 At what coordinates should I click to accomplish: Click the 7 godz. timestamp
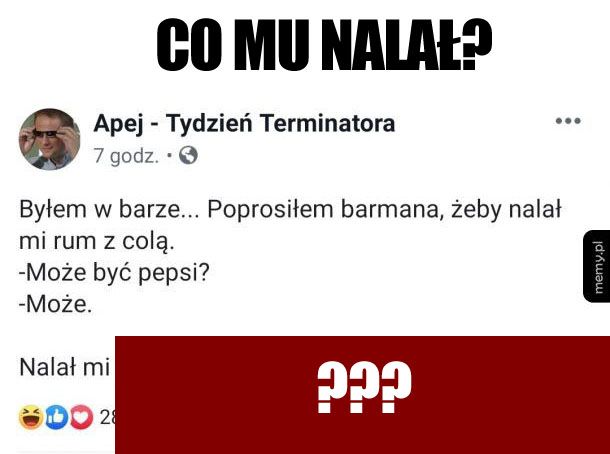126,156
